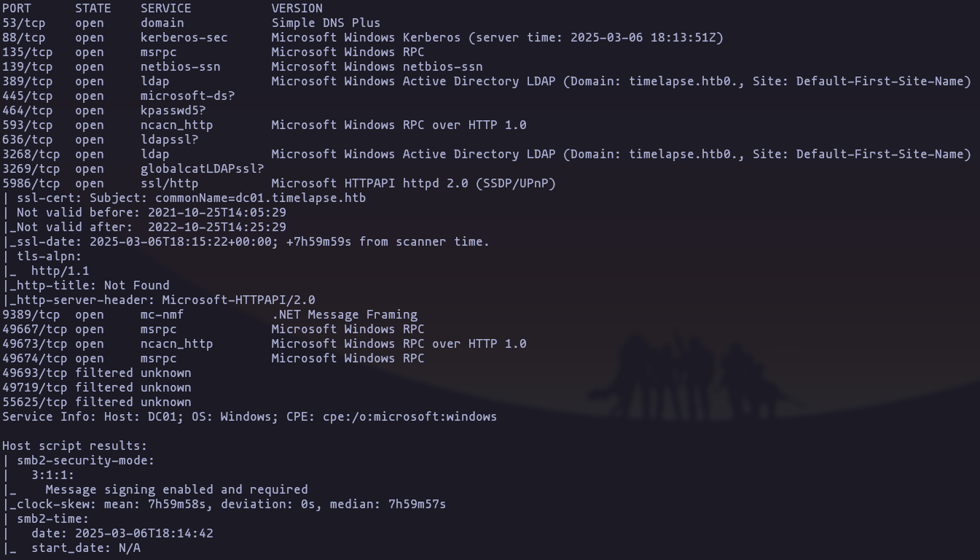Click the 88/tcp port entry

[x=24, y=38]
